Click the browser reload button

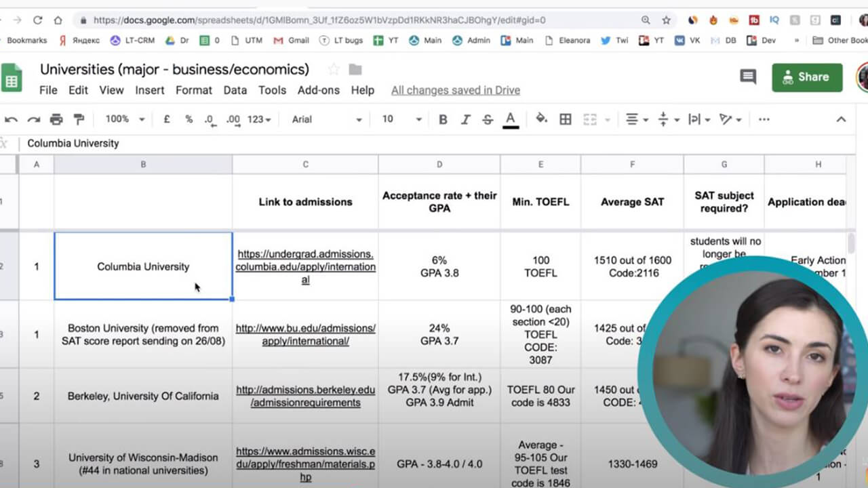tap(37, 20)
